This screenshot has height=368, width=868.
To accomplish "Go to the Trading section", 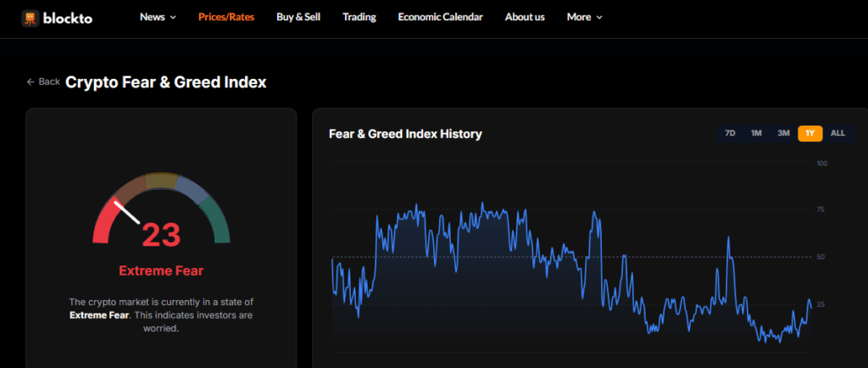I will pos(359,17).
